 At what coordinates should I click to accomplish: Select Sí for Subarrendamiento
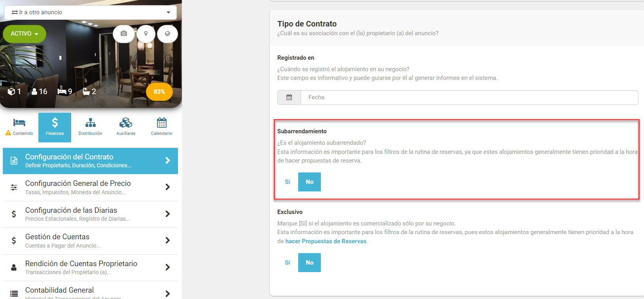tap(288, 182)
